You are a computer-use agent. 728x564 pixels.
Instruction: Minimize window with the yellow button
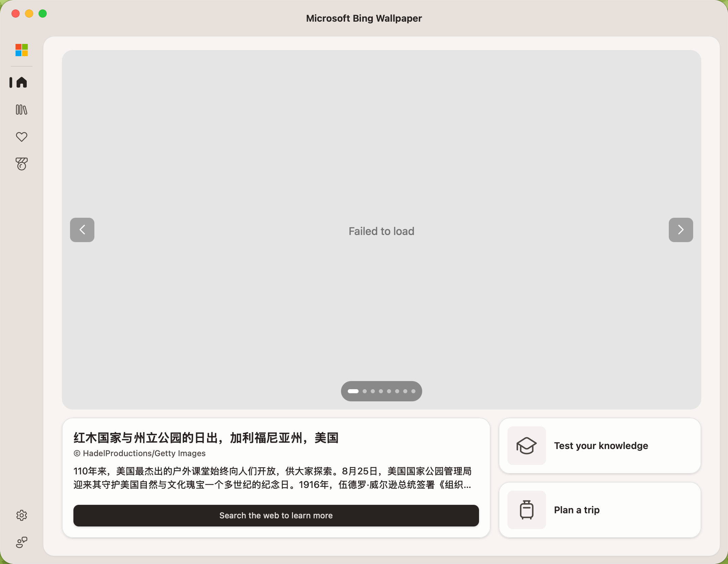pyautogui.click(x=29, y=14)
